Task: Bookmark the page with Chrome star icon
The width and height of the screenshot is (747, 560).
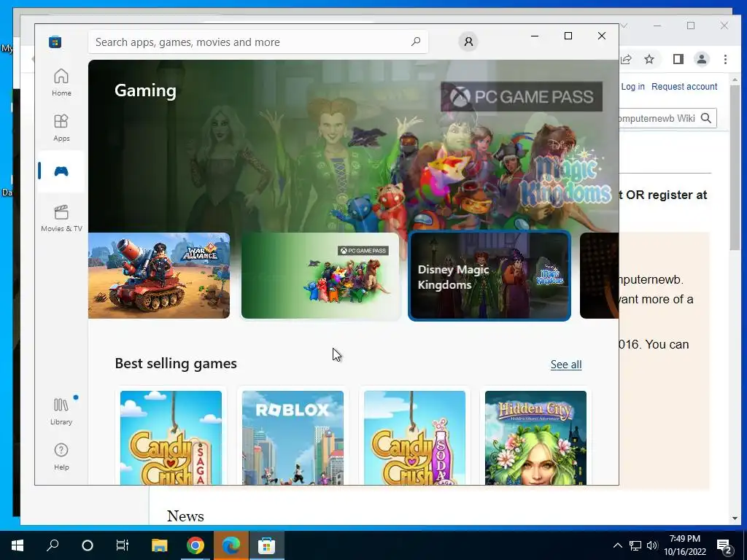Action: 649,59
